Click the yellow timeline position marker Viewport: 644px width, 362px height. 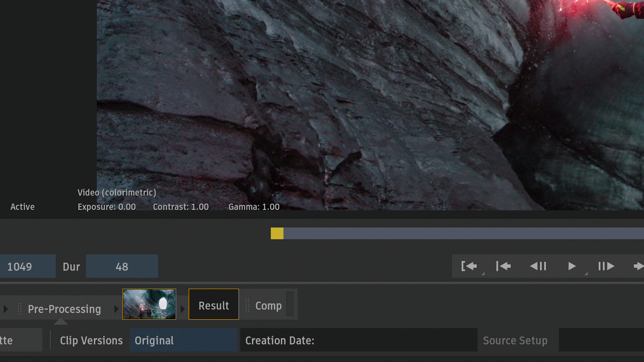277,233
